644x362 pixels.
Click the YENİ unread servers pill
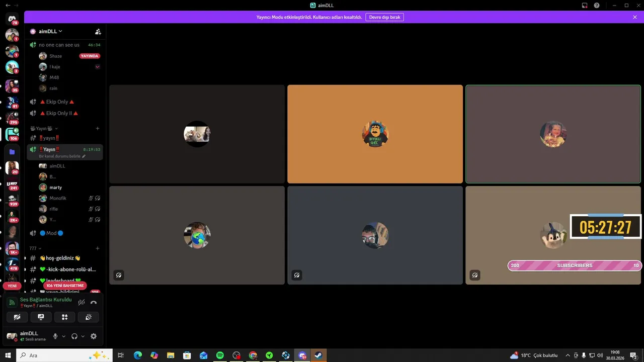[12, 286]
